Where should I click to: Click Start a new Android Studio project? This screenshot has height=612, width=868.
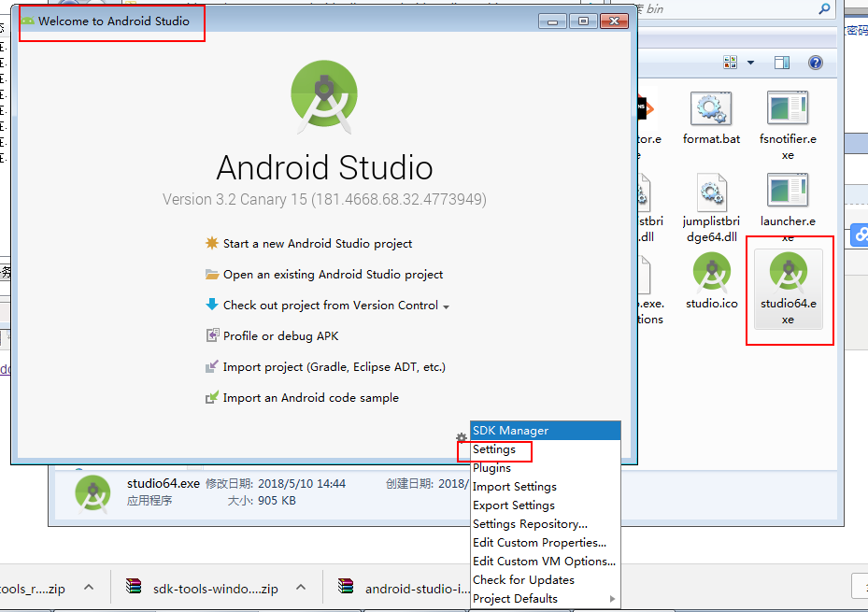pos(317,244)
